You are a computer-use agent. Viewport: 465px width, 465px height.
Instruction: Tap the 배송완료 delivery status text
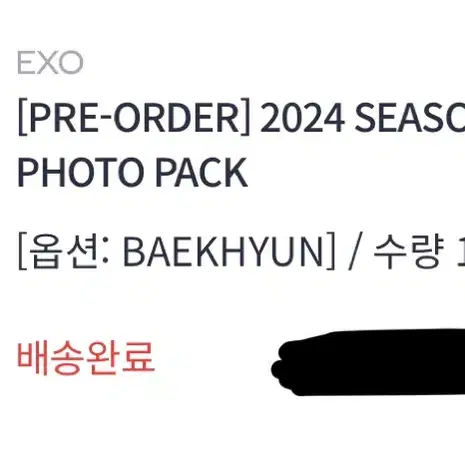tap(86, 358)
